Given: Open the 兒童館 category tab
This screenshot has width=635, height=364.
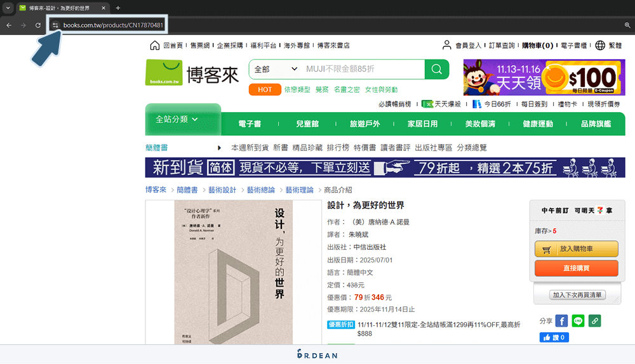Looking at the screenshot, I should 307,124.
